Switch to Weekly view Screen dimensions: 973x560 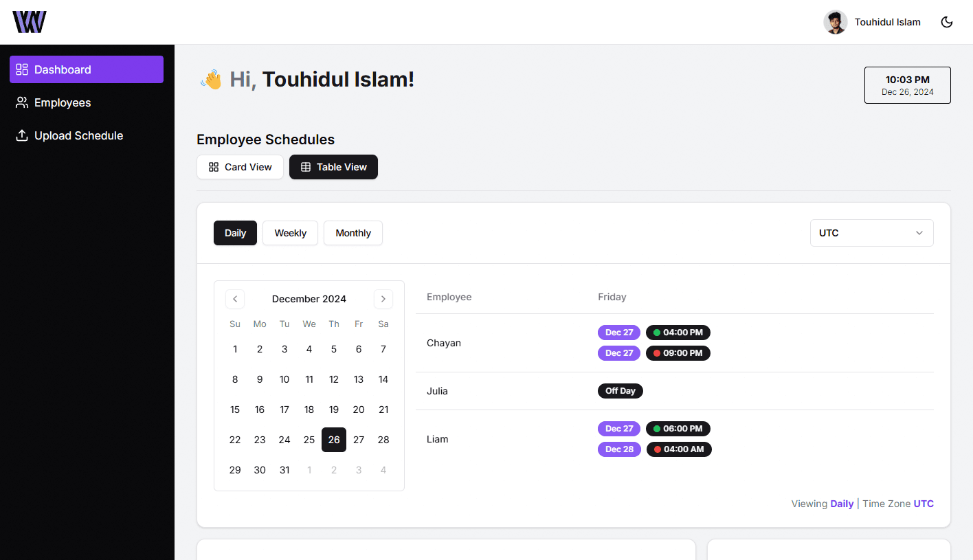(290, 233)
